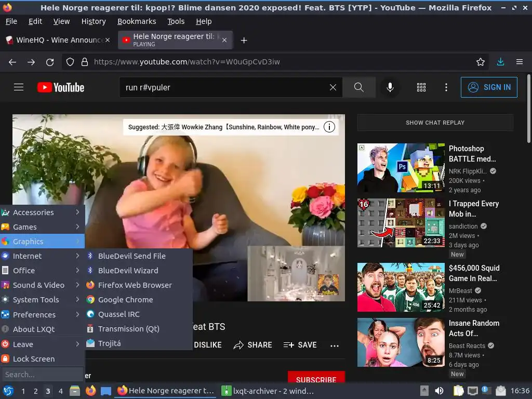Image resolution: width=532 pixels, height=399 pixels.
Task: Open the History menu in Firefox
Action: tap(94, 21)
